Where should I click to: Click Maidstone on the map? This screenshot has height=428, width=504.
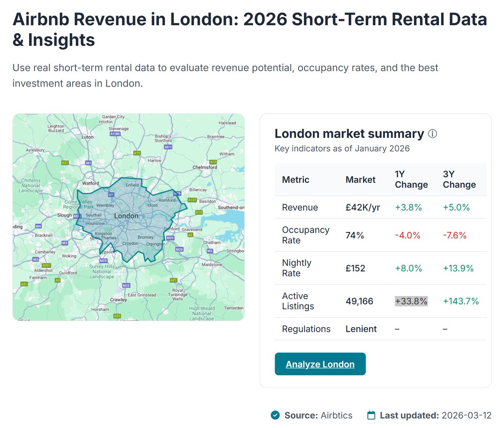tap(212, 265)
